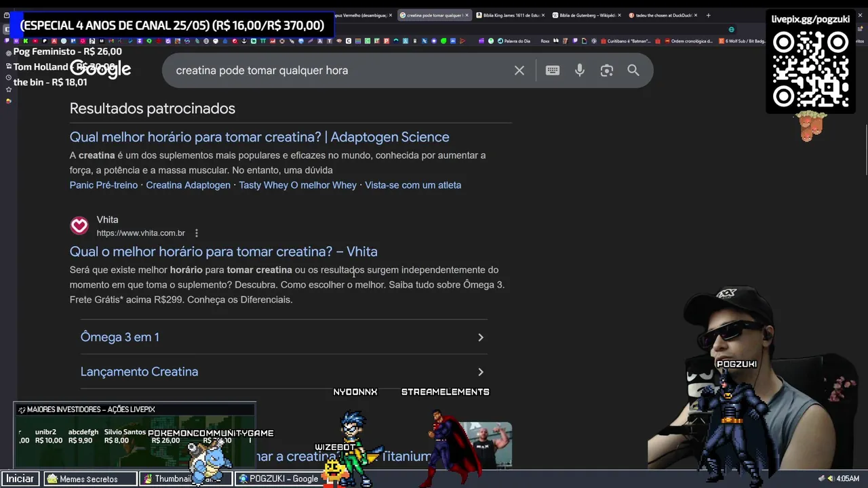Viewport: 868px width, 488px height.
Task: Select the active 'creatina pode tomar qualquer' tab
Action: tap(434, 15)
